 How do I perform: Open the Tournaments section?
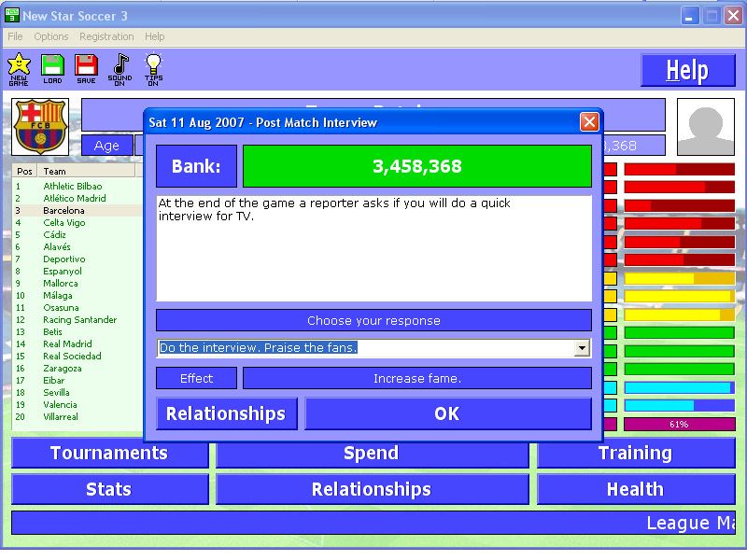coord(109,454)
